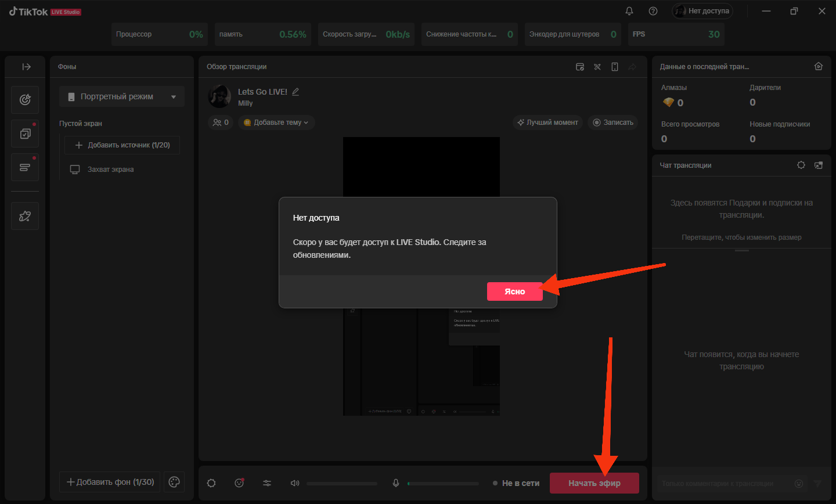Open the target goals icon in the sidebar
The width and height of the screenshot is (836, 504).
tap(25, 100)
